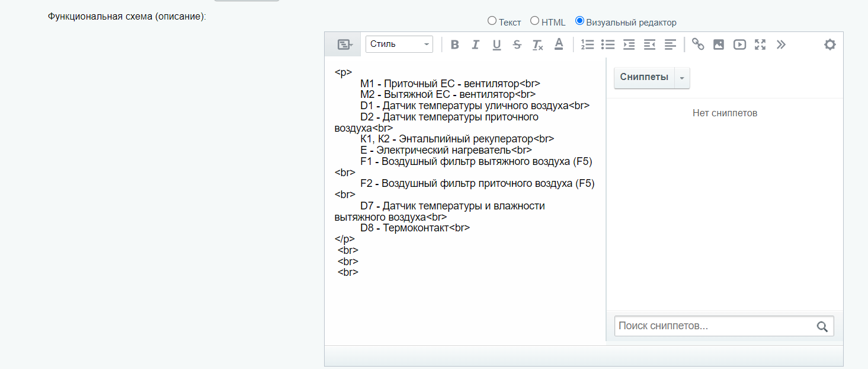This screenshot has width=868, height=369.
Task: Apply bold formatting
Action: click(x=454, y=44)
